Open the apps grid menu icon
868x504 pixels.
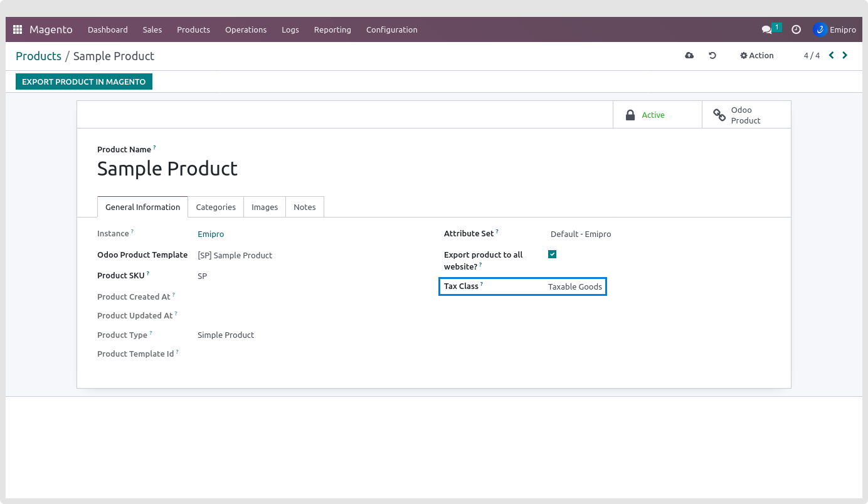point(18,29)
